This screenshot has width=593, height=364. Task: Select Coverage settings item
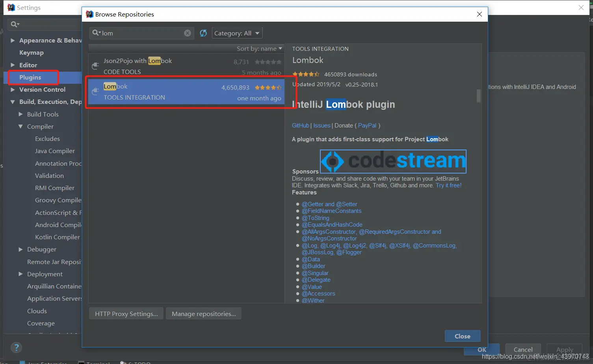41,323
